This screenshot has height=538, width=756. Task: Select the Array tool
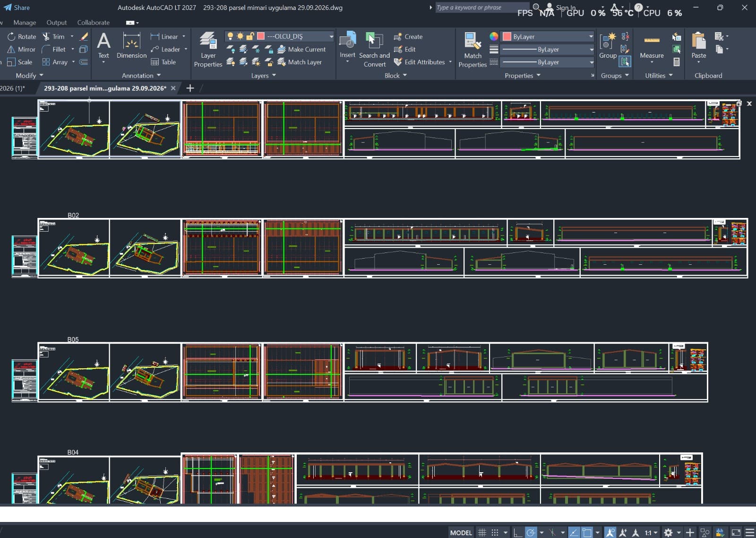click(55, 62)
